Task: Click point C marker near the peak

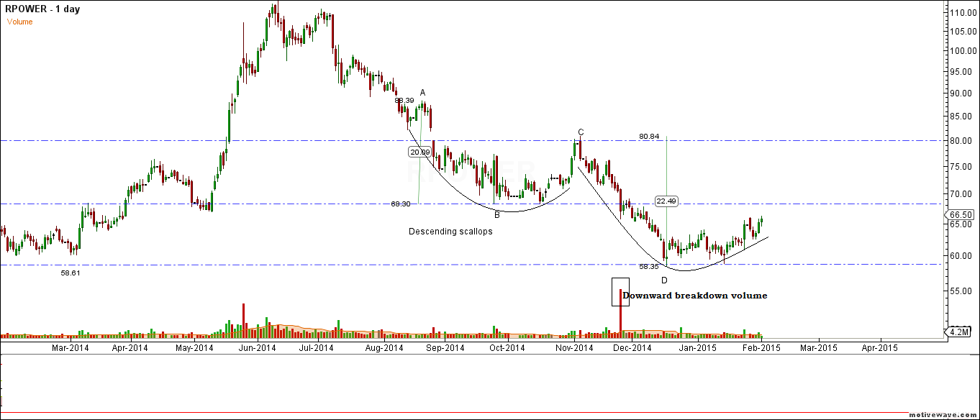Action: pos(579,132)
